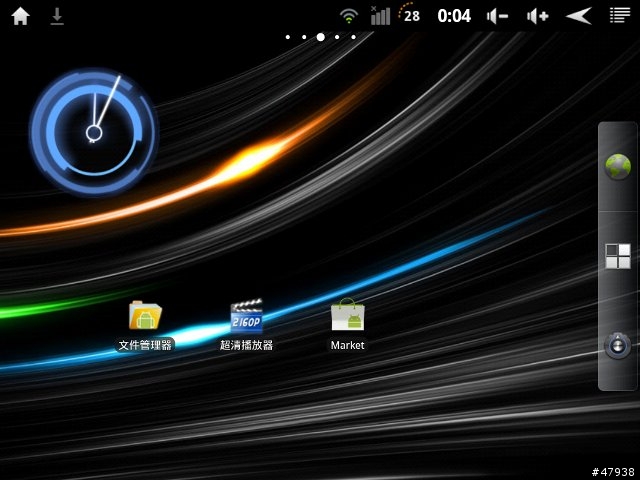
Task: Tap the Home icon in status bar
Action: pos(20,16)
